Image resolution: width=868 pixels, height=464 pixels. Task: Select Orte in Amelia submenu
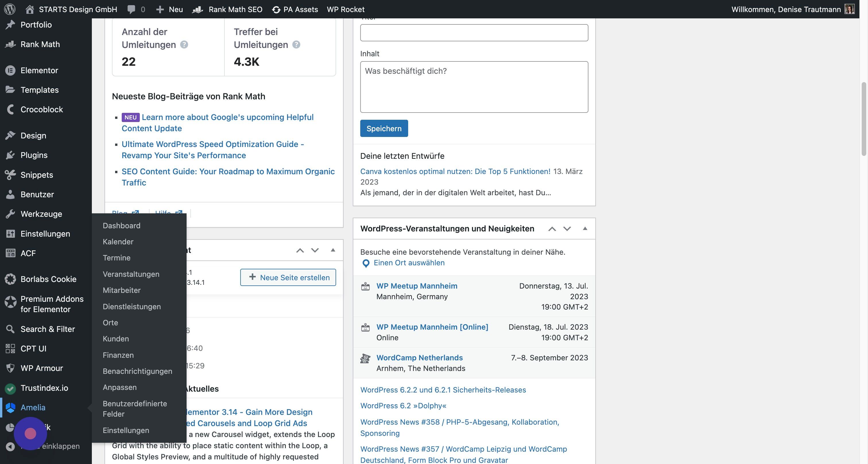coord(111,322)
